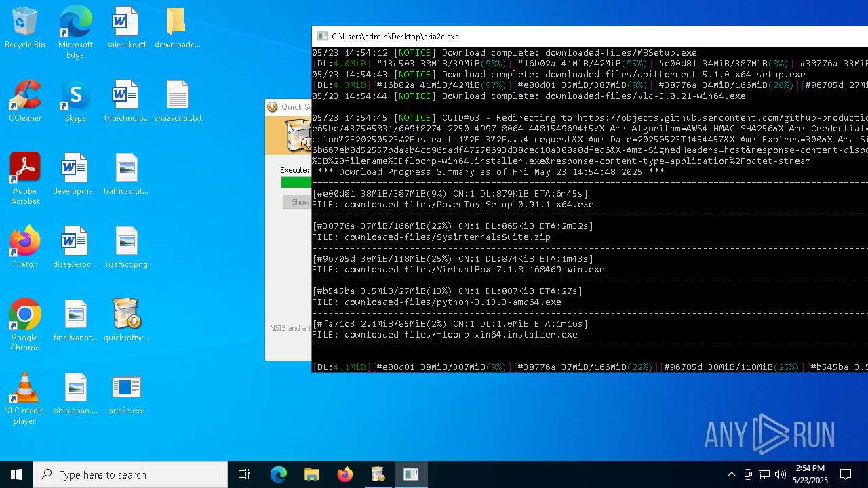The height and width of the screenshot is (488, 868).
Task: Click FILE: downloaded-files/SysinternalsSuite.zip line
Action: pos(431,237)
